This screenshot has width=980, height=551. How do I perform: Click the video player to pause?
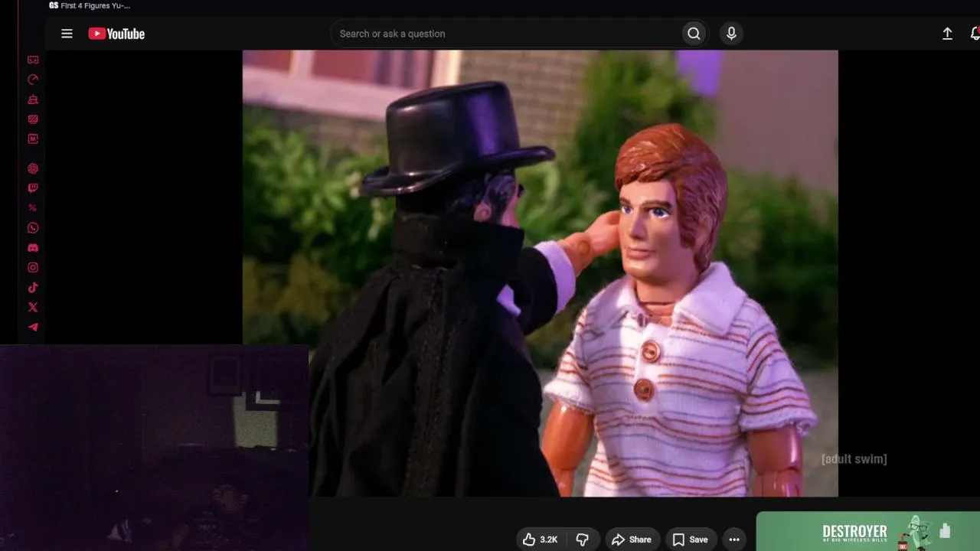coord(540,273)
